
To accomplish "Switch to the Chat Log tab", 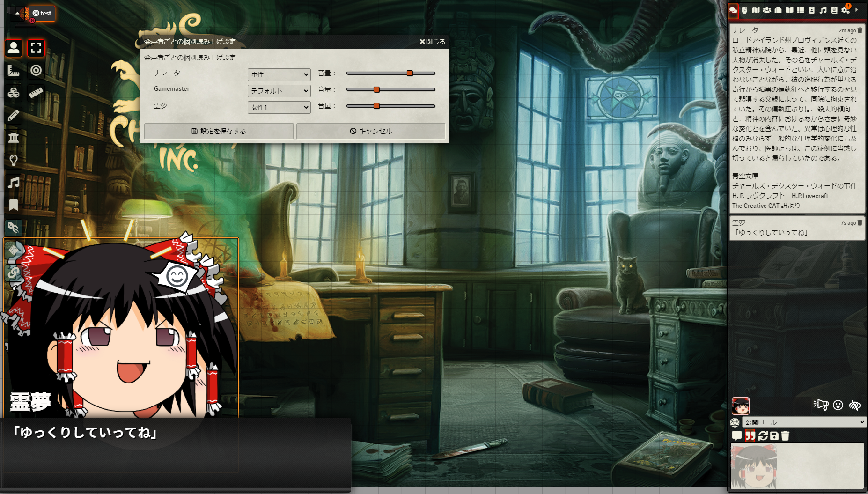I will [x=733, y=10].
